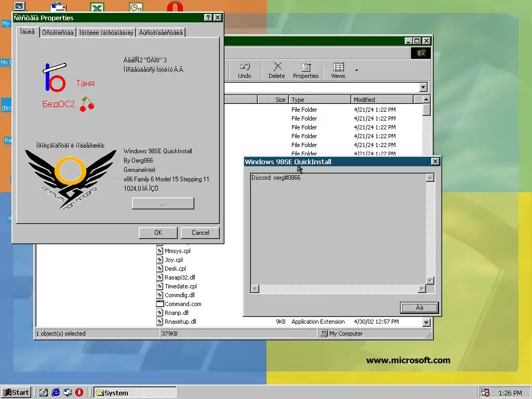Launch Opera from the quick launch bar
Image resolution: width=532 pixels, height=399 pixels.
[79, 393]
